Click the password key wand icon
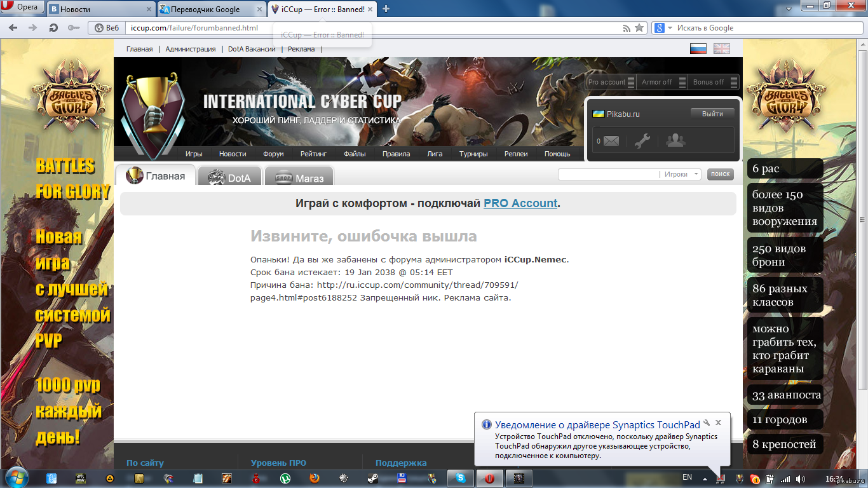This screenshot has width=868, height=488. 74,28
